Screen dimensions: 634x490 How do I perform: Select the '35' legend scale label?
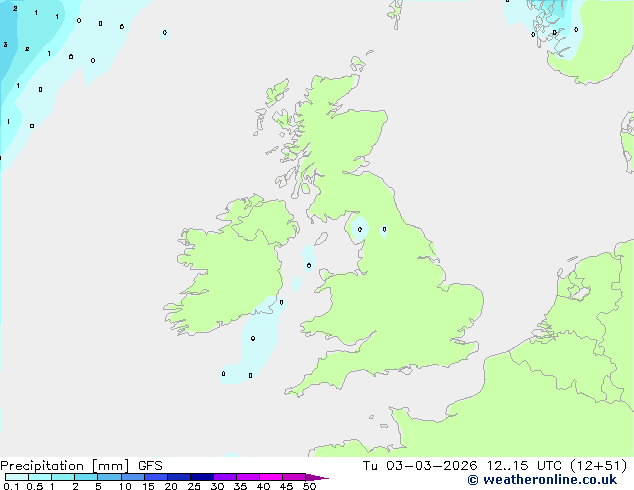pyautogui.click(x=240, y=486)
